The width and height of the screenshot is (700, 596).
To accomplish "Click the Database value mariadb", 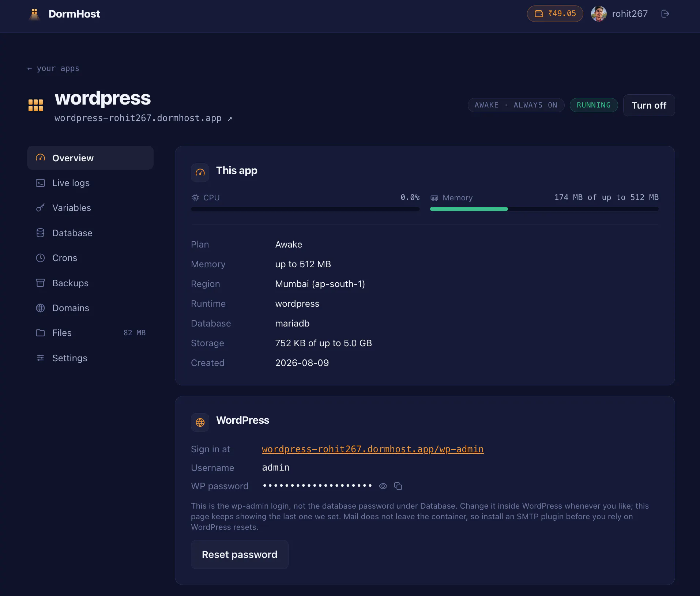I will pyautogui.click(x=292, y=323).
